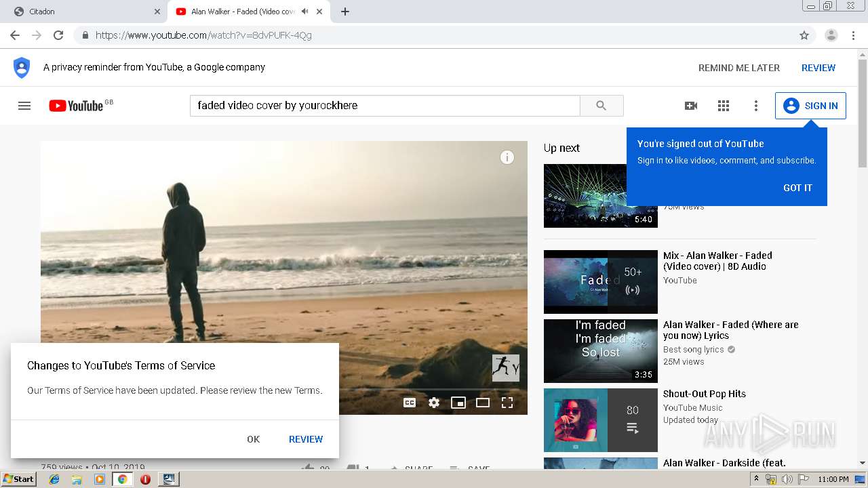Focus the YouTube search box
Image resolution: width=868 pixels, height=488 pixels.
385,106
